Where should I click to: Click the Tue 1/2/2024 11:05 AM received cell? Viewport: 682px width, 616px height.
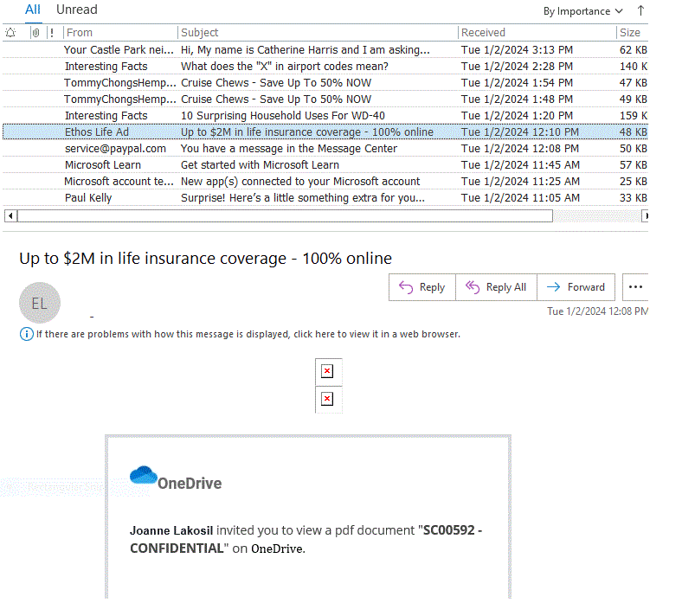[x=520, y=198]
